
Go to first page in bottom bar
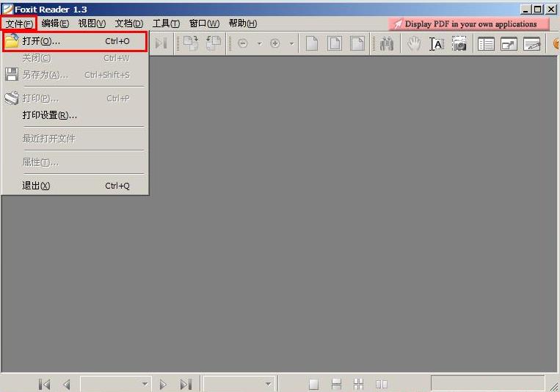[44, 385]
